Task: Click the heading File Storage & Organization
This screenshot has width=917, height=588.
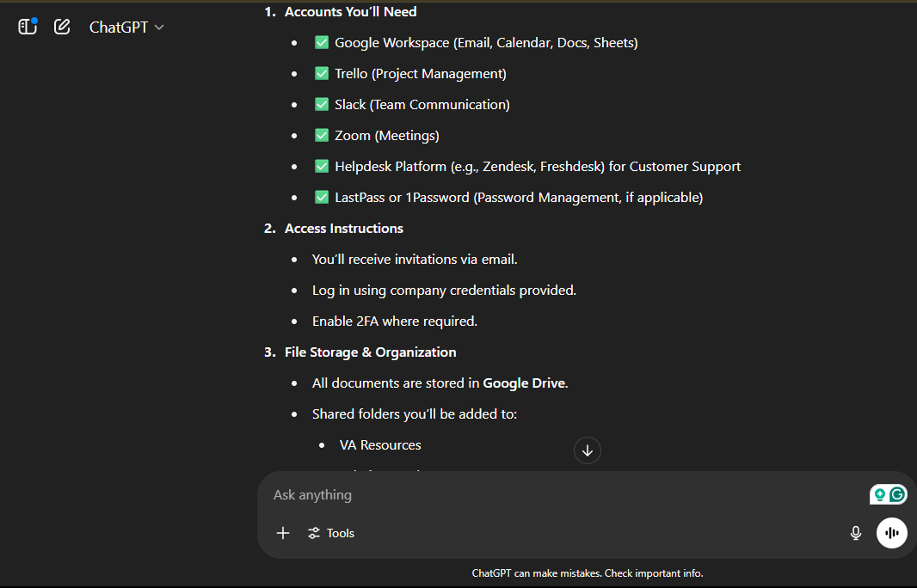Action: point(370,352)
